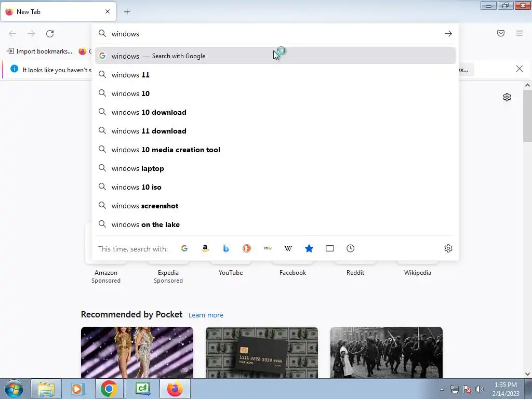532x399 pixels.
Task: Launch Chrome from taskbar
Action: point(109,389)
